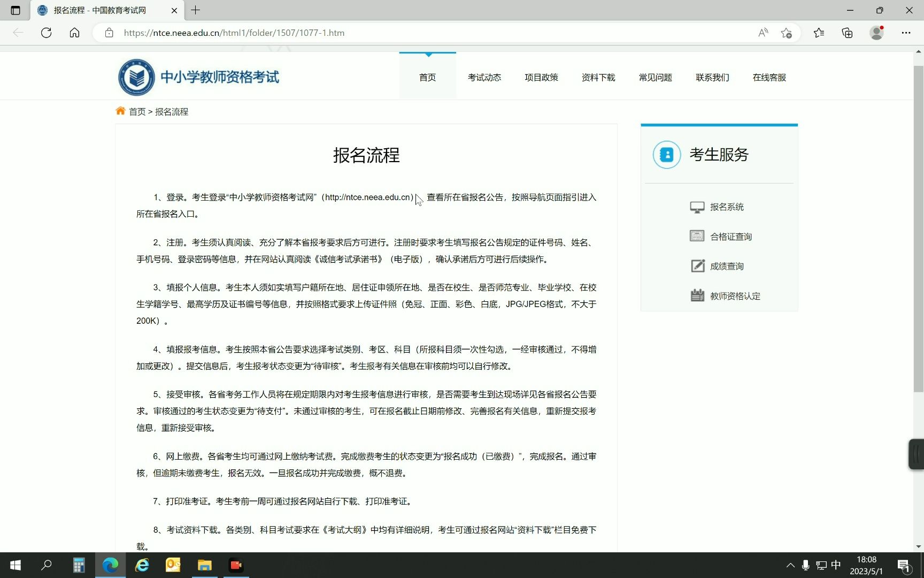Open Collections in the browser toolbar
Viewport: 924px width, 578px height.
(846, 33)
